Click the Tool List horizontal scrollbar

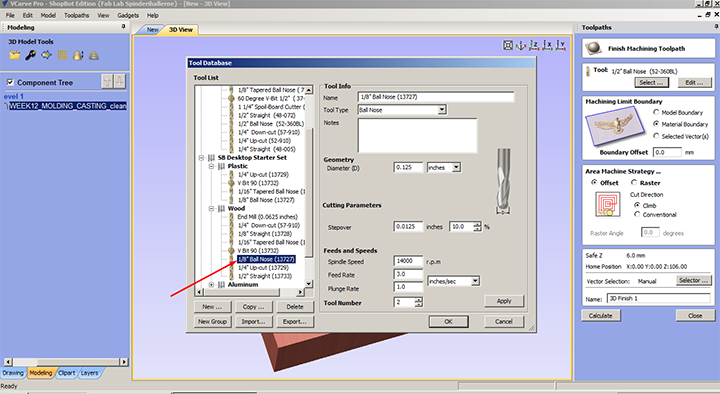(x=249, y=292)
